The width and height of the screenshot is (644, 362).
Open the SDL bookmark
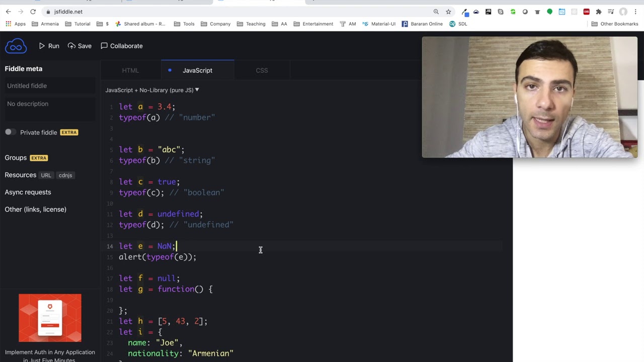click(x=458, y=24)
